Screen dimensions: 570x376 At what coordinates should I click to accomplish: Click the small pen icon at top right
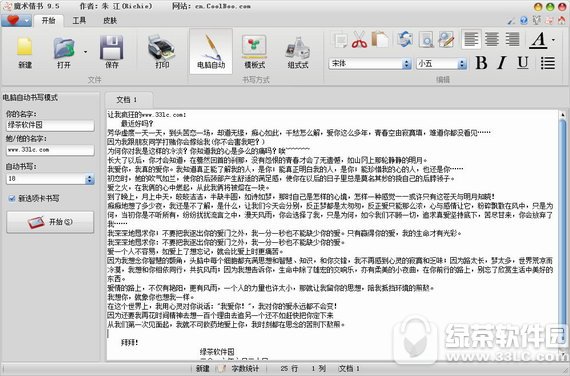511,21
